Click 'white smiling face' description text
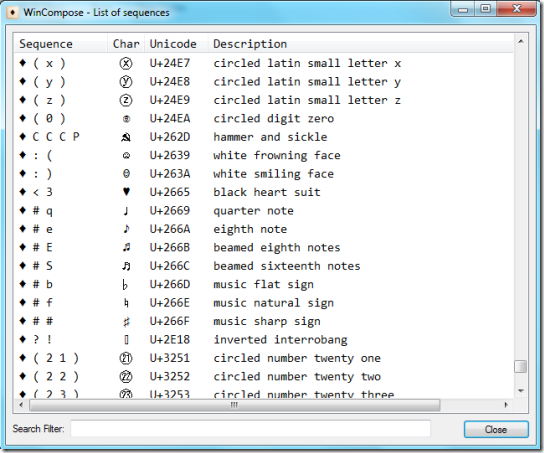Image resolution: width=544 pixels, height=453 pixels. coord(273,174)
